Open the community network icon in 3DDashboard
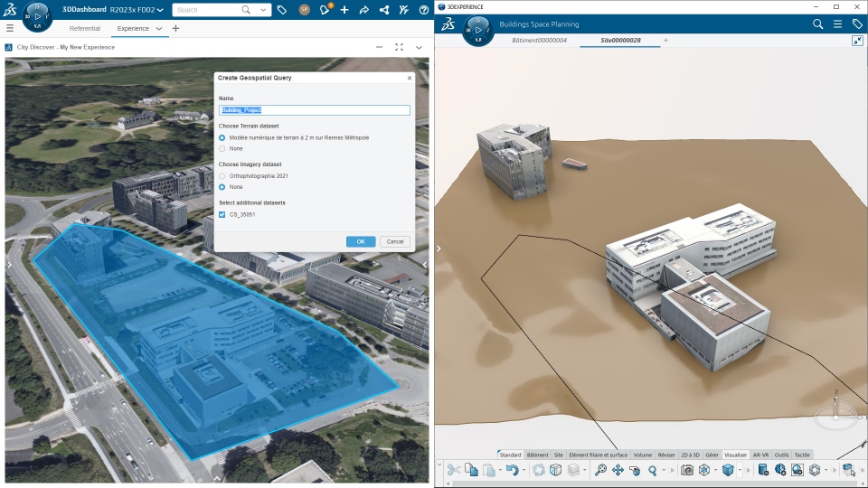 [384, 10]
